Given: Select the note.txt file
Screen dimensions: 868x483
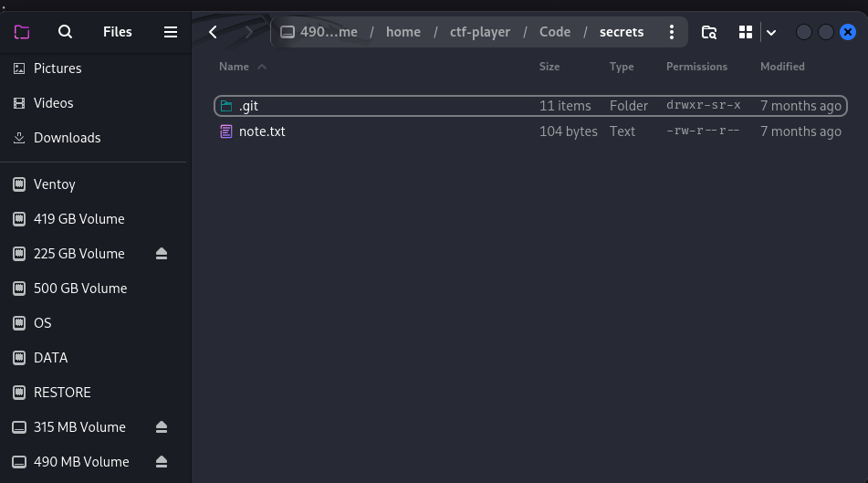Looking at the screenshot, I should pyautogui.click(x=530, y=131).
